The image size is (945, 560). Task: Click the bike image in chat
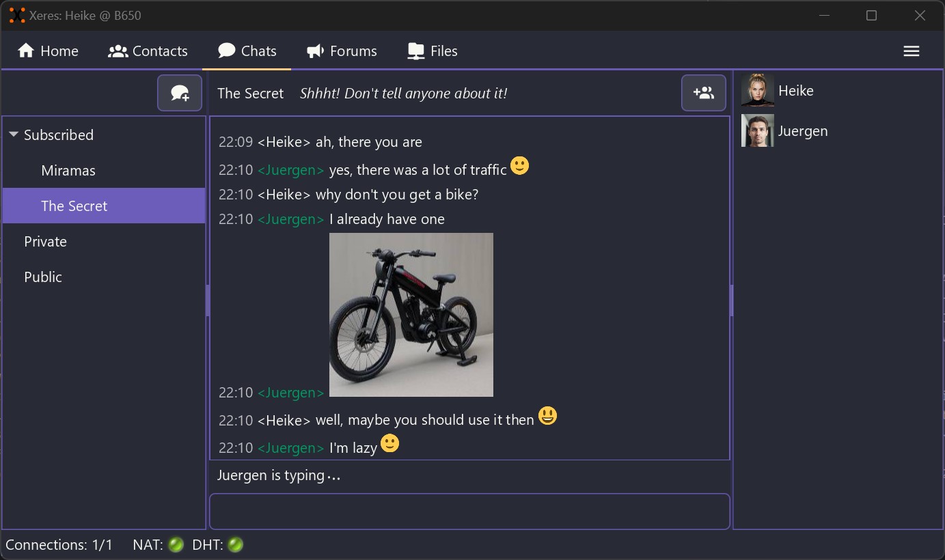[x=411, y=315]
